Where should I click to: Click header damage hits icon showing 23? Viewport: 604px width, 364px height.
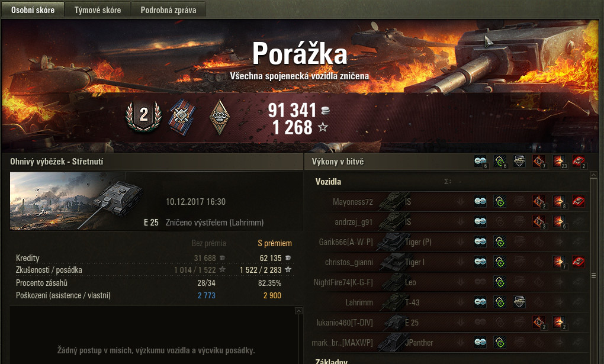coord(559,162)
